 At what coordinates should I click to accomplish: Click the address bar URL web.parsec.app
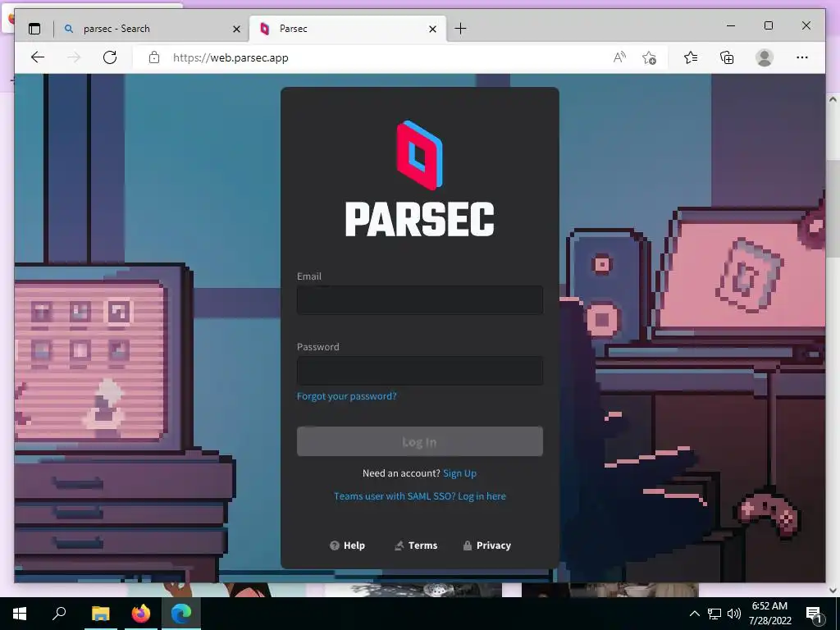click(231, 57)
